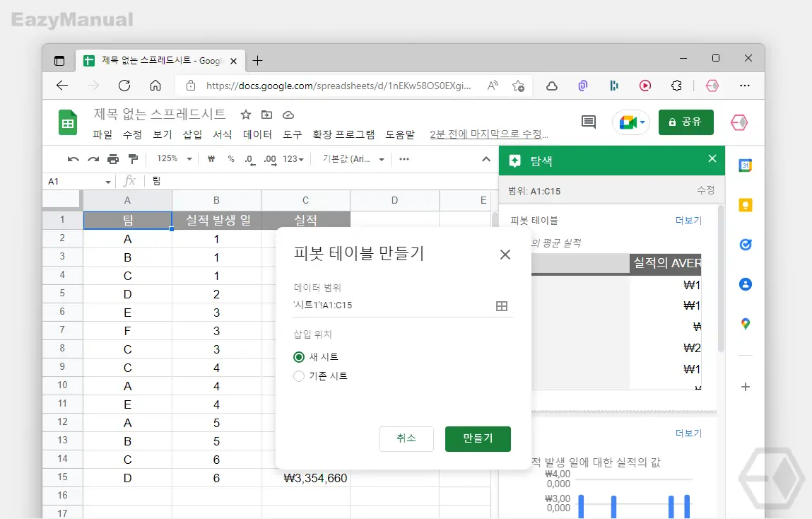Apply currency format with ₩ icon
The width and height of the screenshot is (812, 519).
point(211,159)
